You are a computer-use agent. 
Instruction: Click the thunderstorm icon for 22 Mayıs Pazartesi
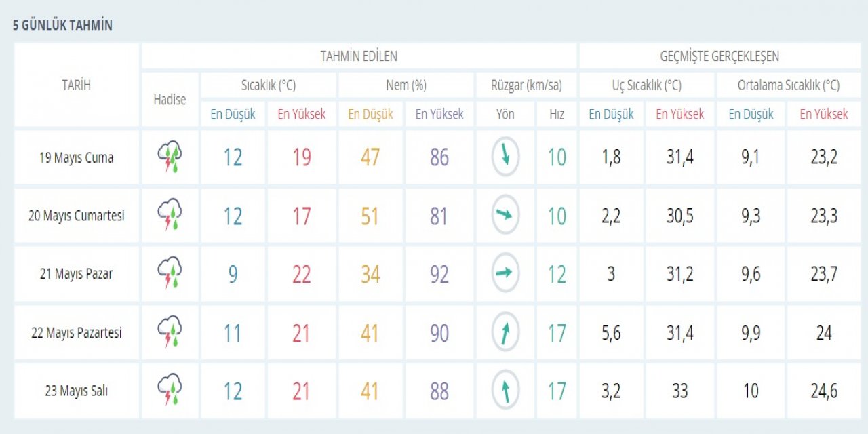click(170, 333)
